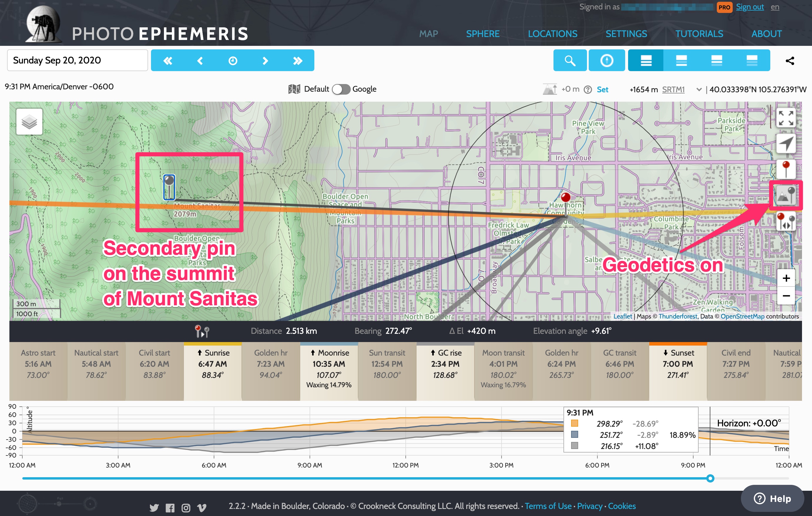Click the date field Sunday Sep 20, 2020
This screenshot has height=516, width=812.
77,60
